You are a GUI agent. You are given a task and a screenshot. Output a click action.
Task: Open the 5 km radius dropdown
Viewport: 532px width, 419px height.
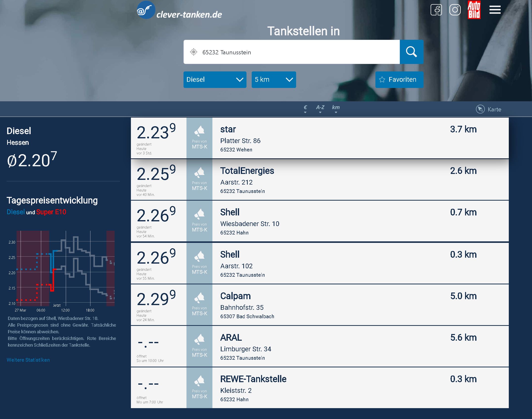pos(274,80)
